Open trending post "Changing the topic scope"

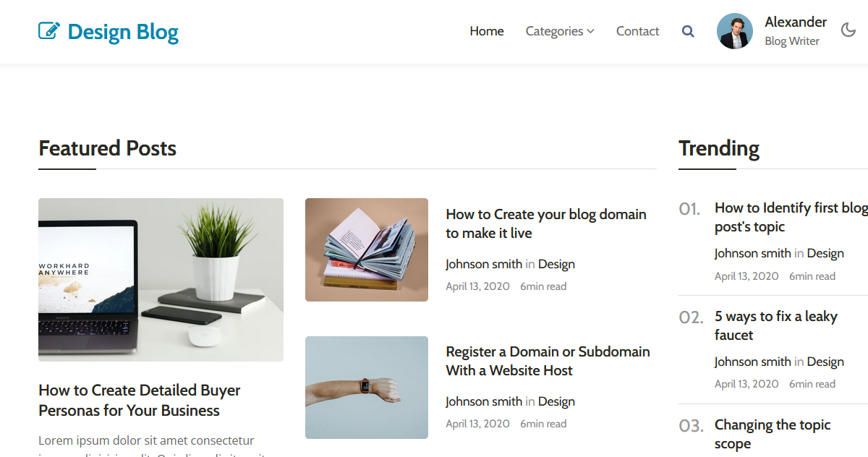coord(772,434)
